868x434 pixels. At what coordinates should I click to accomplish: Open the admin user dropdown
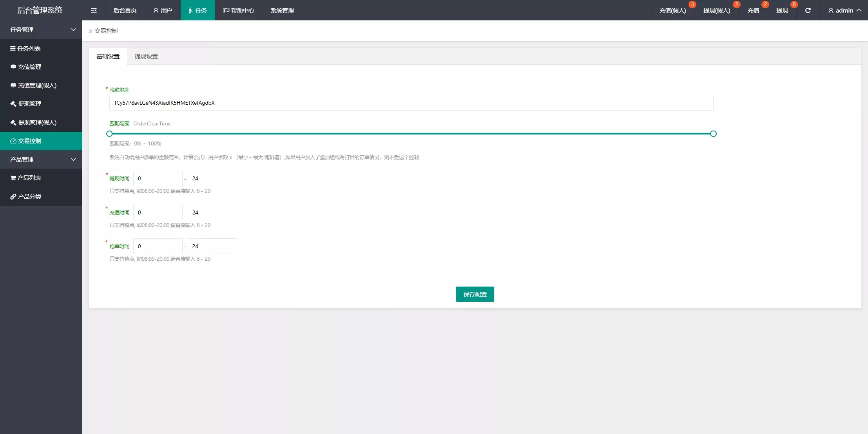coord(844,10)
